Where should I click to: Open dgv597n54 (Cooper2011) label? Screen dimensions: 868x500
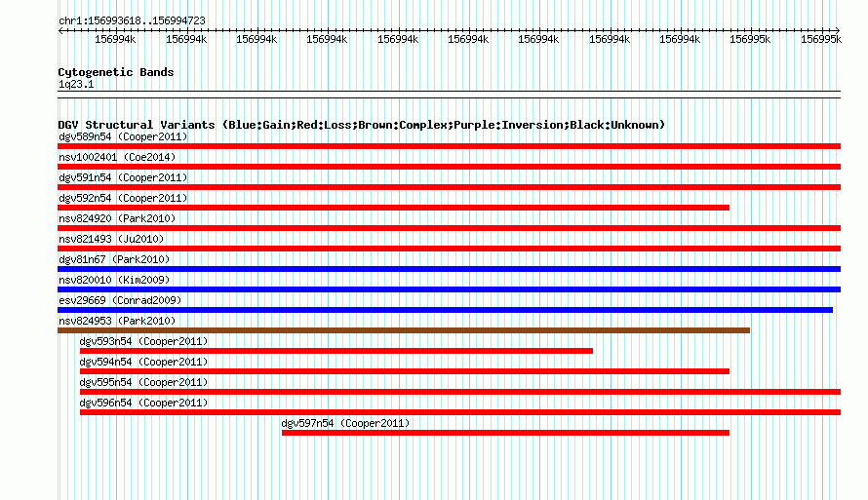pos(345,423)
